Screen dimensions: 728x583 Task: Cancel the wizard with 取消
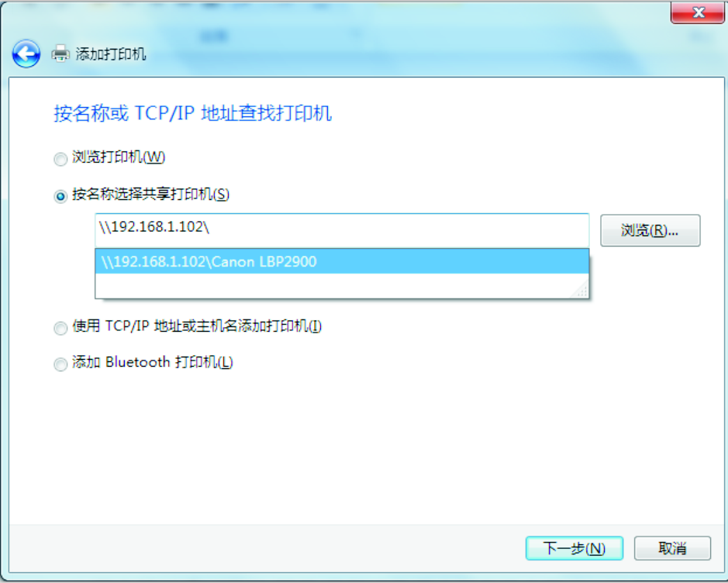pyautogui.click(x=672, y=548)
